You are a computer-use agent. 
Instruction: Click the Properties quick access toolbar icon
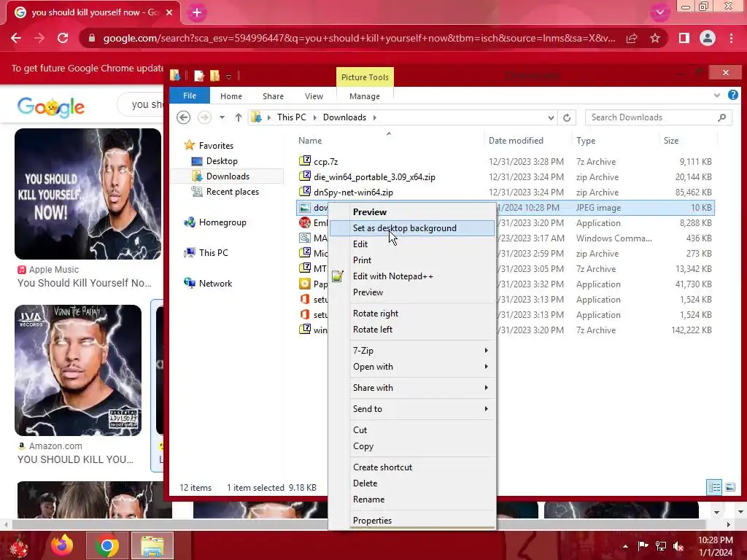click(x=199, y=76)
